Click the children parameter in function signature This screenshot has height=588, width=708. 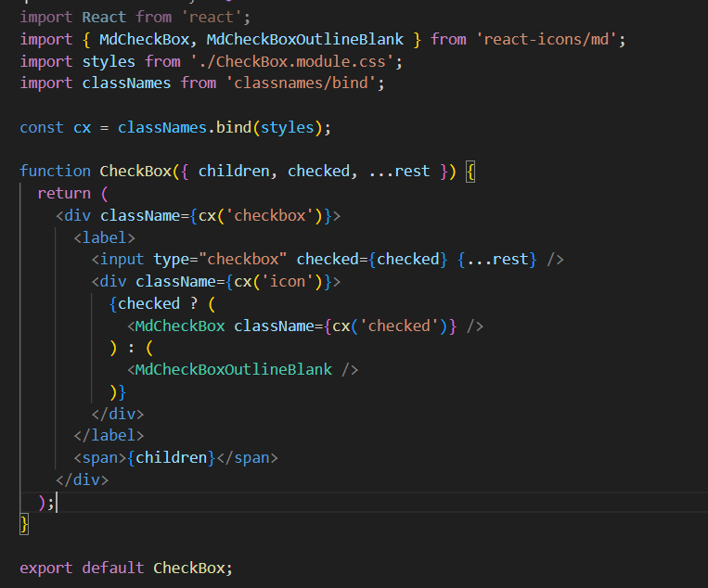[x=234, y=171]
